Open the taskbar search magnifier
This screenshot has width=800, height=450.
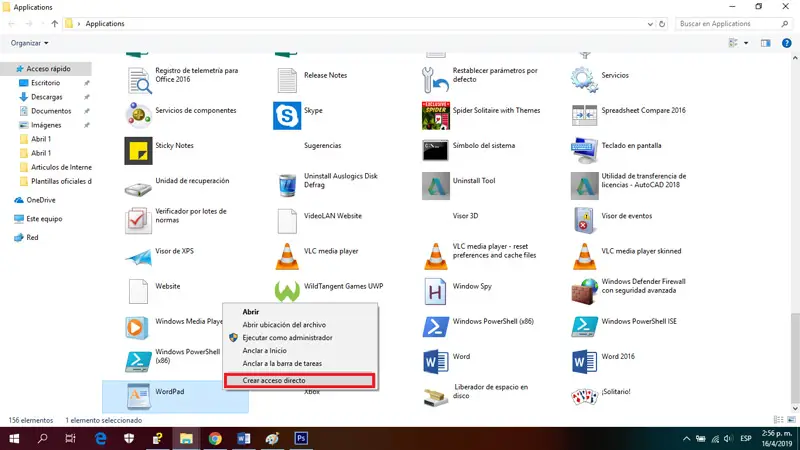click(43, 439)
